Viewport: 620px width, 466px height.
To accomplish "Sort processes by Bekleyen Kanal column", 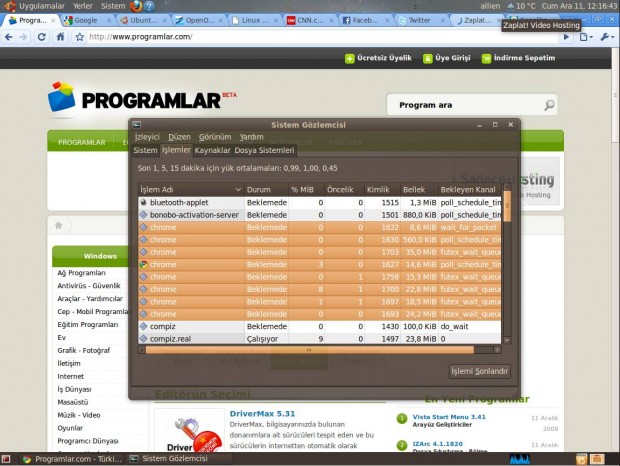I will pos(470,190).
